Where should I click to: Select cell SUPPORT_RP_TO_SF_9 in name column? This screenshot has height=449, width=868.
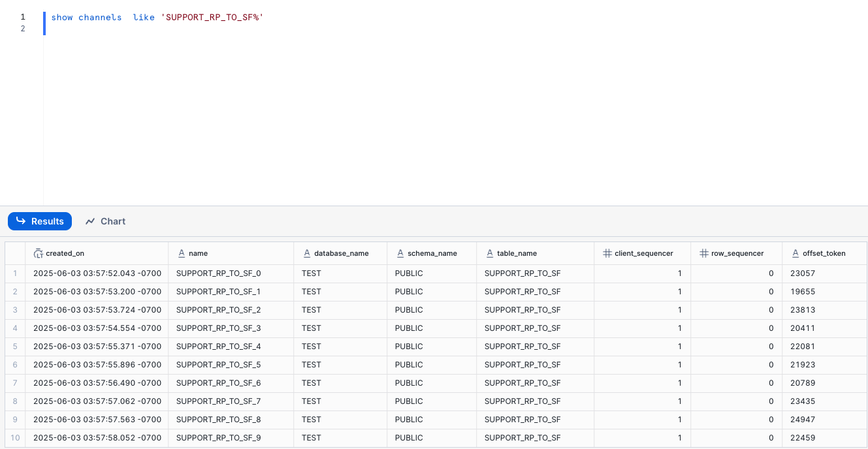pyautogui.click(x=231, y=438)
